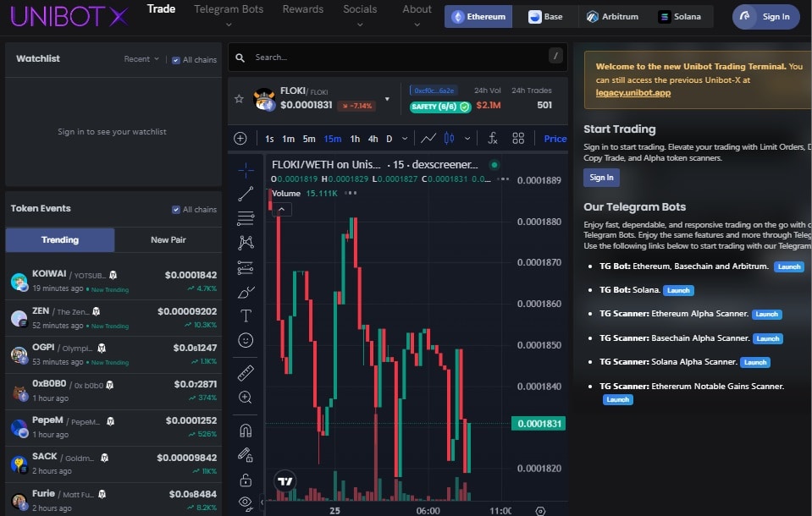Select the 15m timeframe
812x516 pixels.
pyautogui.click(x=333, y=139)
